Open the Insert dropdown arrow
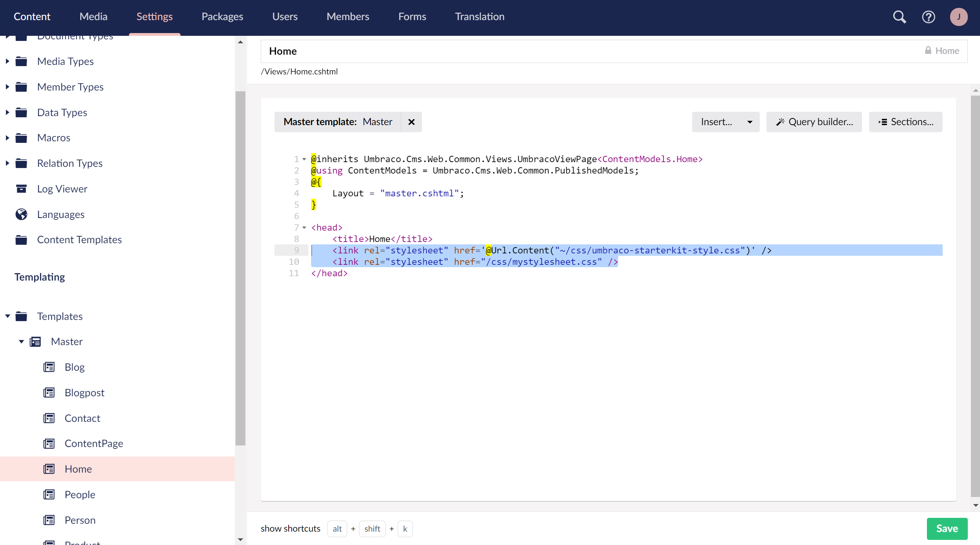The height and width of the screenshot is (545, 980). click(x=750, y=122)
